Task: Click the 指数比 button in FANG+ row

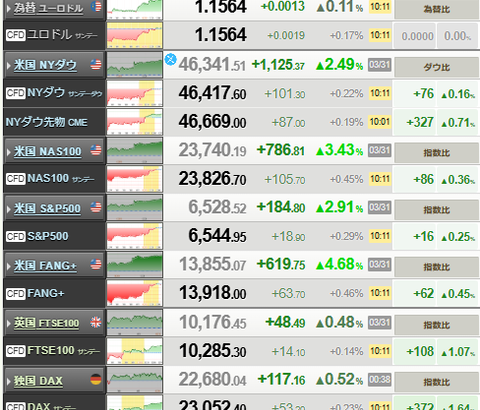Action: click(436, 267)
